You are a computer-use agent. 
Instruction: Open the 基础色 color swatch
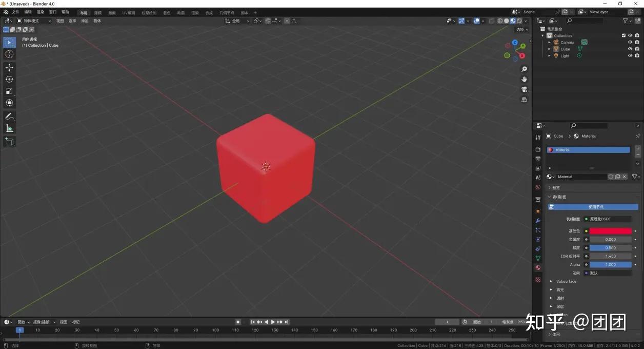(609, 230)
